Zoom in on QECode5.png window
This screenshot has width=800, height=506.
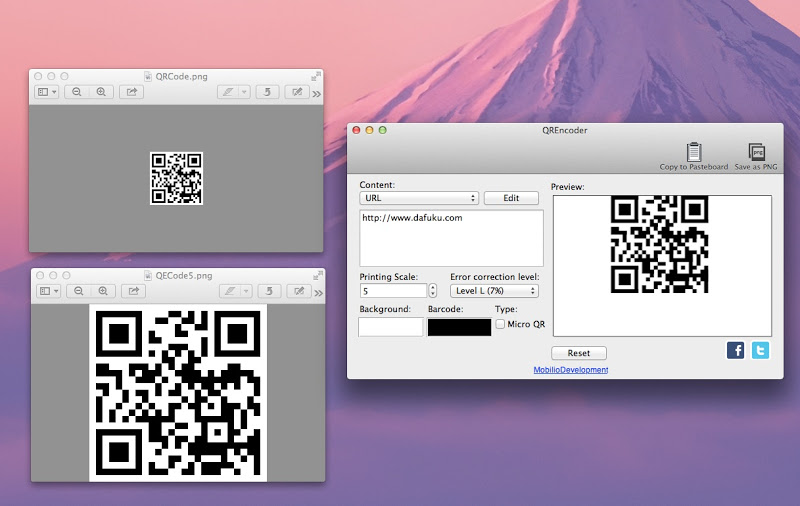coord(103,291)
